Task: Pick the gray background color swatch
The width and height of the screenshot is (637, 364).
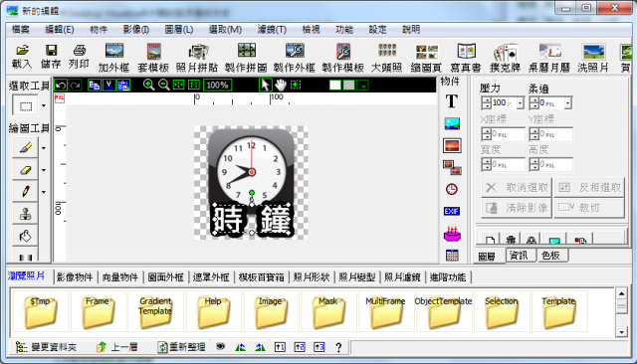Action: pyautogui.click(x=349, y=85)
